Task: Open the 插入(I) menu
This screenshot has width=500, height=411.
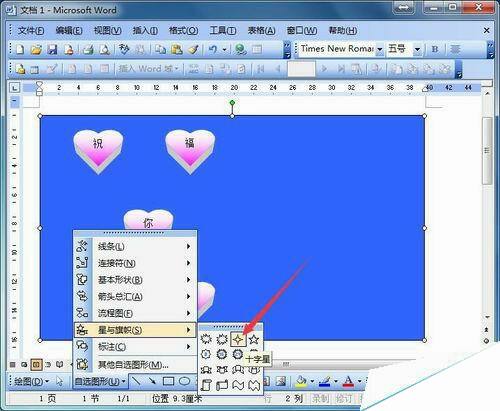Action: (145, 31)
